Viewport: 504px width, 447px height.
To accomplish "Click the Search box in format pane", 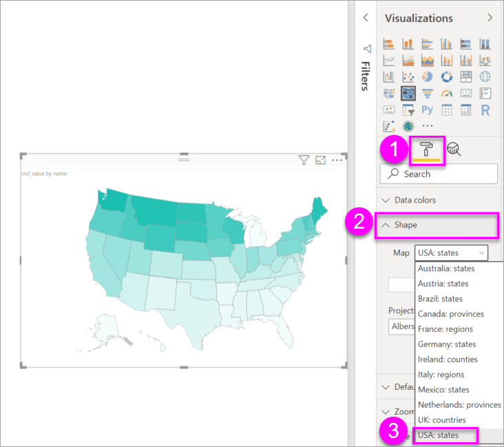I will 439,174.
